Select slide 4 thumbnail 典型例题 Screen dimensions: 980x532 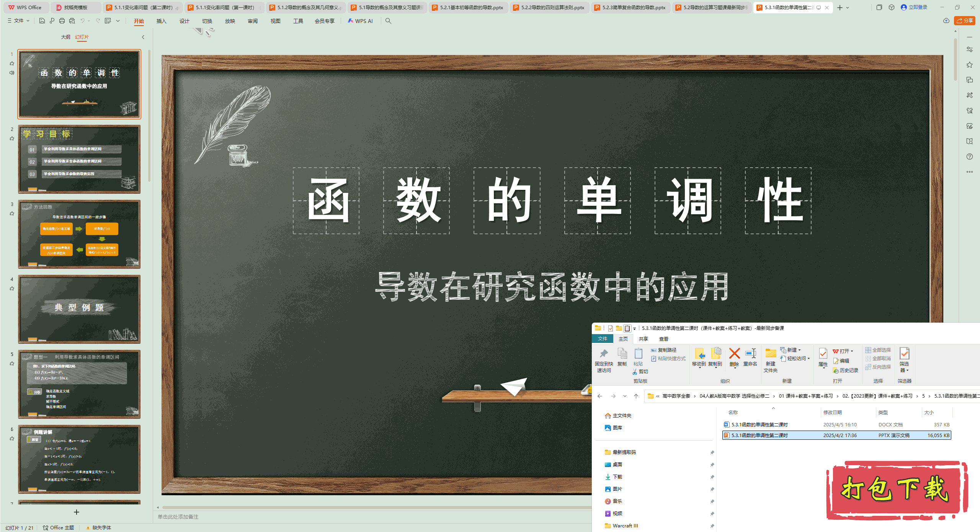tap(79, 309)
